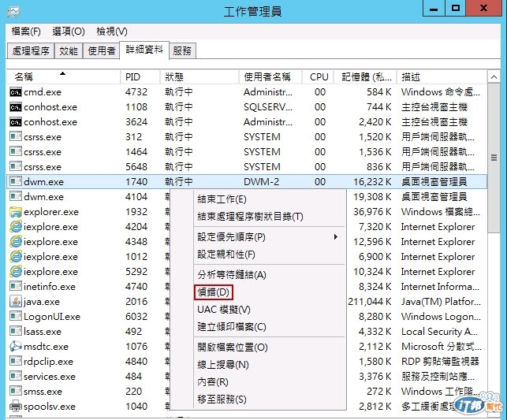The width and height of the screenshot is (507, 420).
Task: Click the DWM-2 user name cell
Action: (261, 182)
